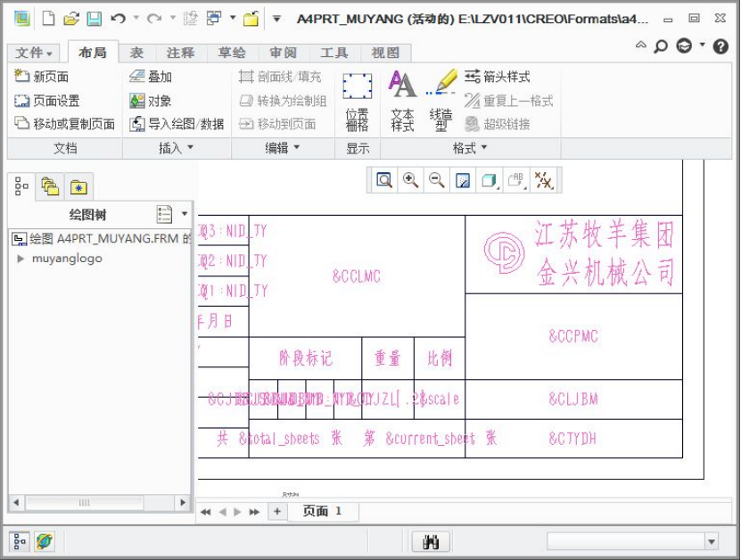Viewport: 741px width, 560px height.
Task: Click 叠加 (Overlay) button
Action: [151, 76]
